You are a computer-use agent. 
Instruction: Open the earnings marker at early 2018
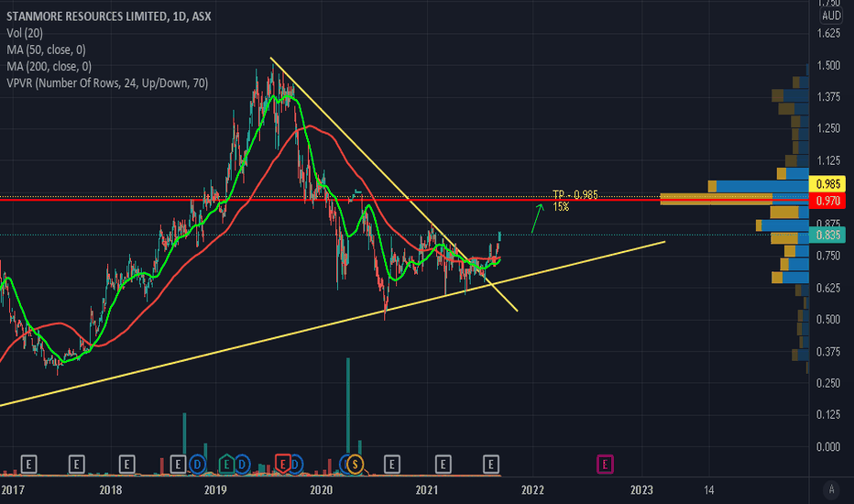[126, 465]
